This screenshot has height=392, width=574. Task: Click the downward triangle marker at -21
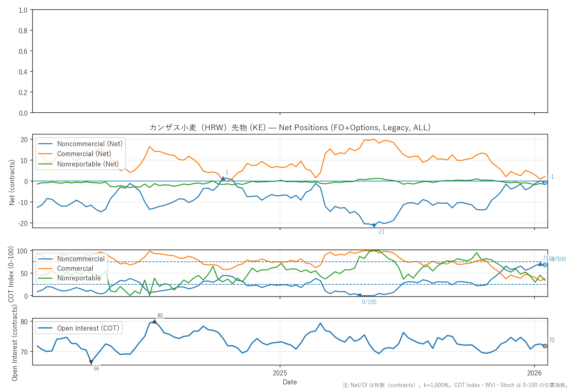click(374, 226)
